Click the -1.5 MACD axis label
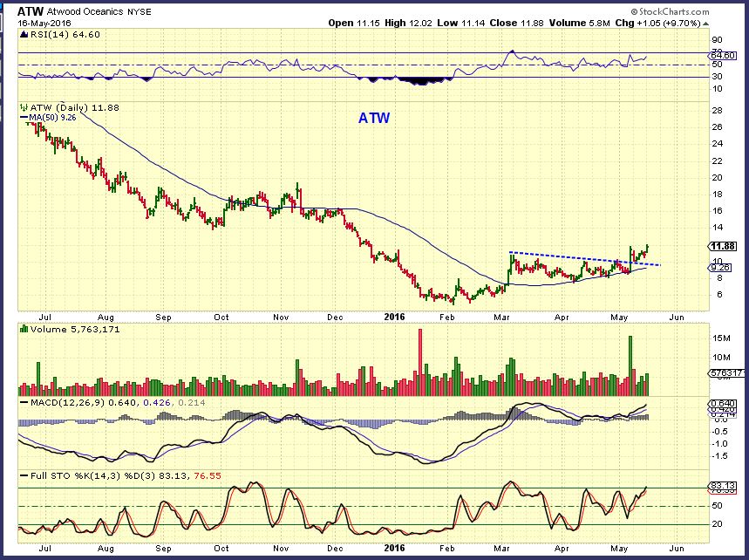Image resolution: width=749 pixels, height=560 pixels. click(719, 456)
